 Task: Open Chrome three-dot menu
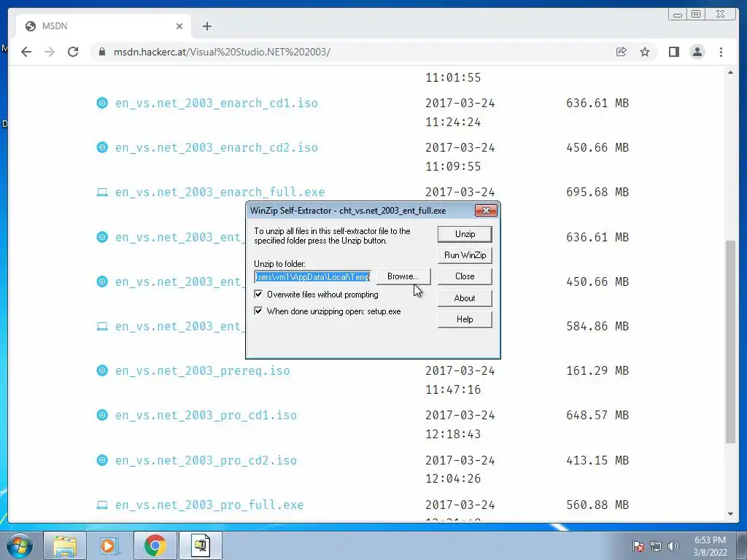click(x=721, y=52)
